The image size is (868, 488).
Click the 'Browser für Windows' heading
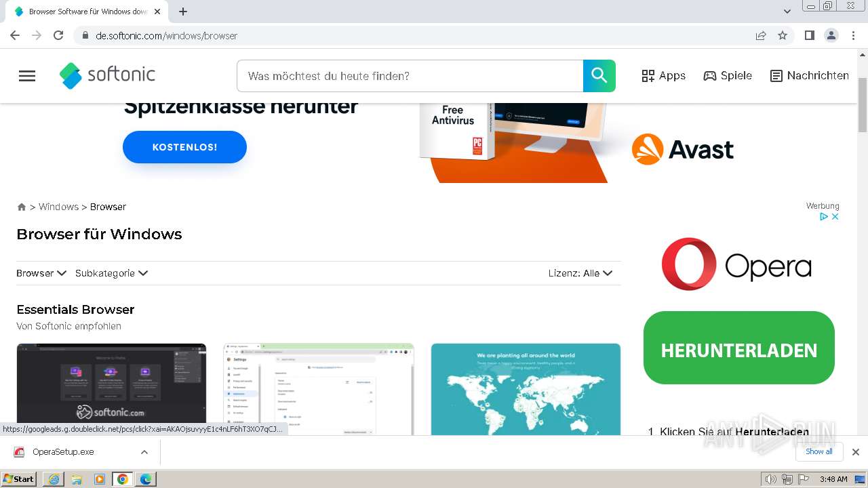(x=99, y=235)
